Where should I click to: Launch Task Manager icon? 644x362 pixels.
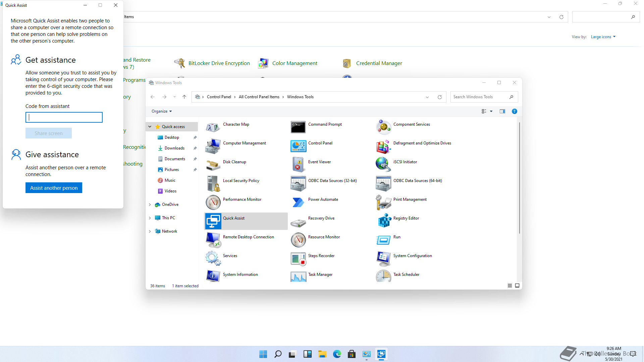pyautogui.click(x=298, y=276)
